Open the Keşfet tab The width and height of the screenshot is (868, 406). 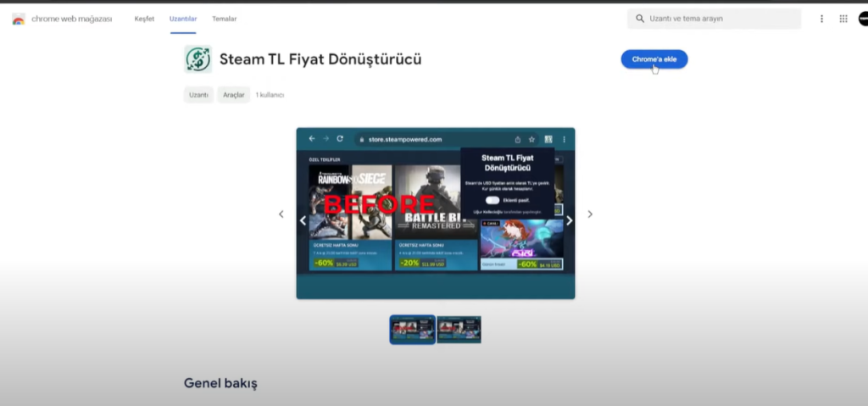tap(144, 19)
